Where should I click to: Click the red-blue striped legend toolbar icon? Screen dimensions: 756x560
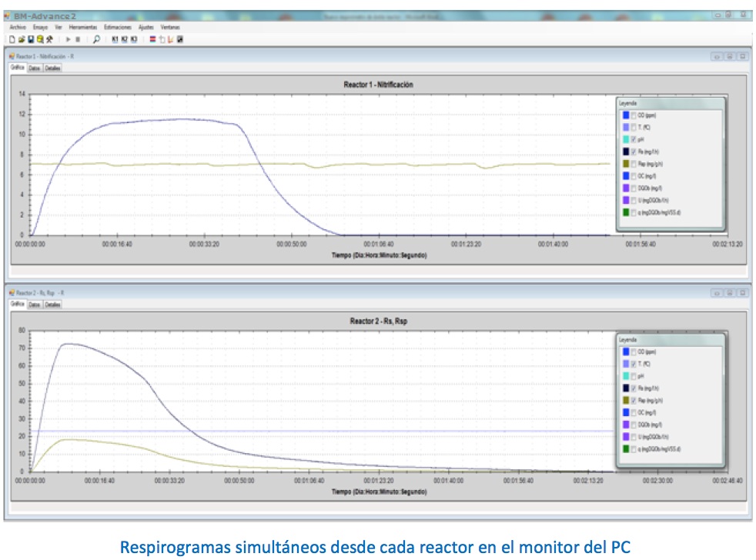(x=152, y=39)
